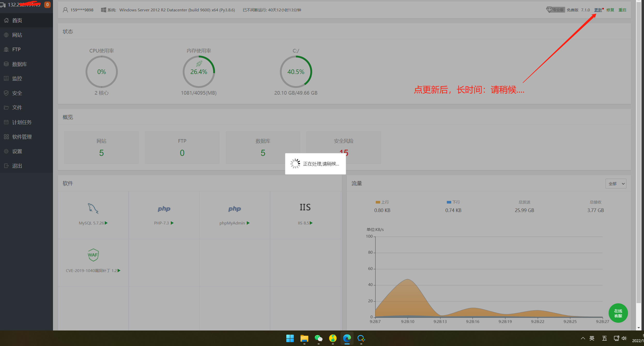The height and width of the screenshot is (346, 644).
Task: Expand hidden system tray icons chevron
Action: click(x=583, y=338)
